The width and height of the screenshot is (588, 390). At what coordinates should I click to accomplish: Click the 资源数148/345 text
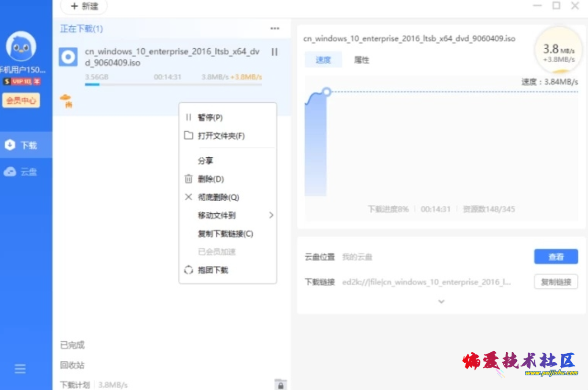(489, 209)
